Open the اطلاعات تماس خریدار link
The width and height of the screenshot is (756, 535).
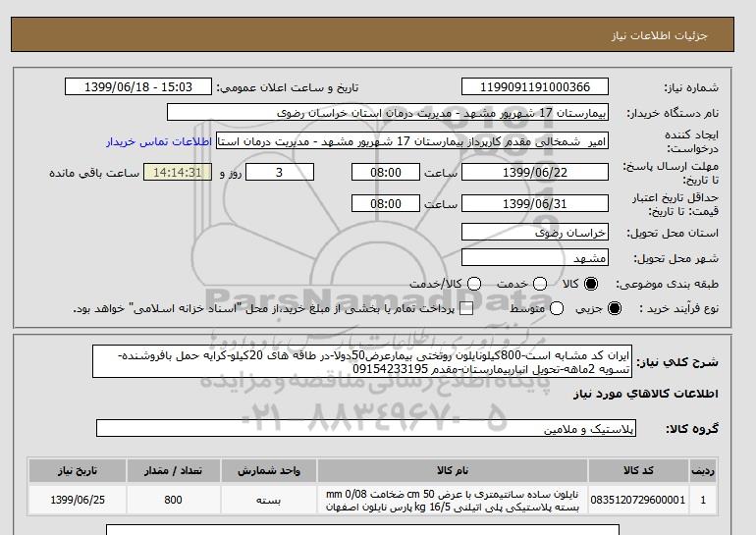(x=159, y=142)
